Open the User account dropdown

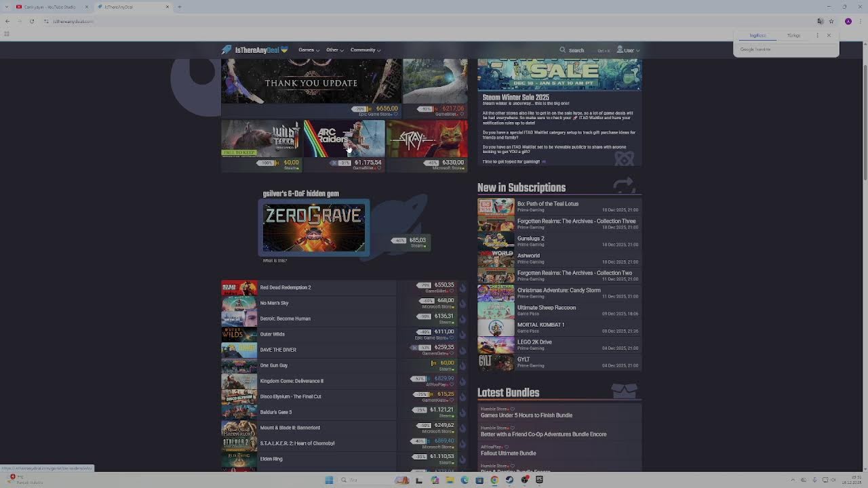click(628, 49)
